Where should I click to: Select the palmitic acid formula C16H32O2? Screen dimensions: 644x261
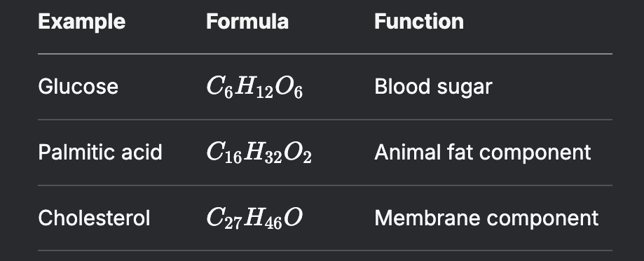tap(259, 153)
